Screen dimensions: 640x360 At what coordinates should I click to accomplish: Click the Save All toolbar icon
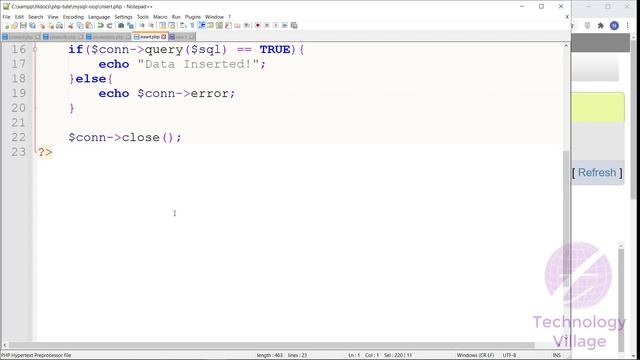[32, 25]
